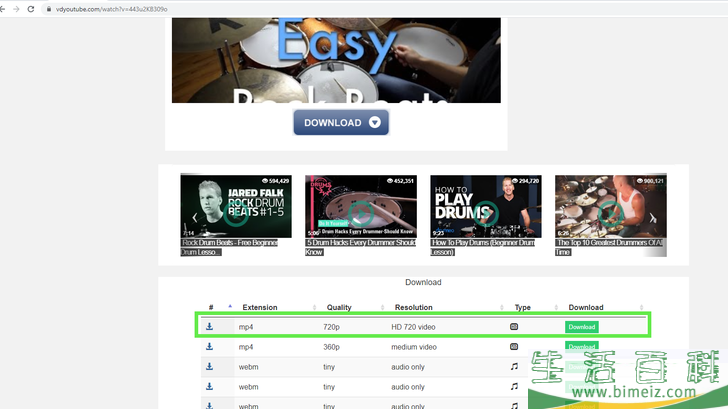Image resolution: width=728 pixels, height=409 pixels.
Task: Open the '5 Drum Hacks Every Drummer' thumbnail
Action: [x=360, y=207]
